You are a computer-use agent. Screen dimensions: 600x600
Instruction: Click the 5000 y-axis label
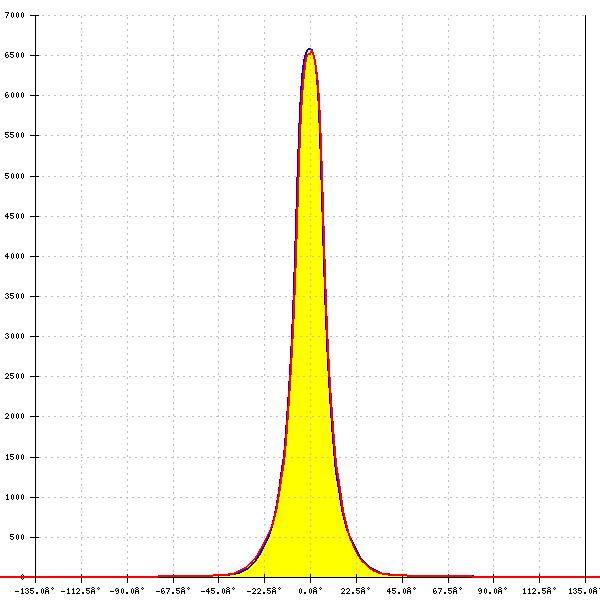[15, 176]
